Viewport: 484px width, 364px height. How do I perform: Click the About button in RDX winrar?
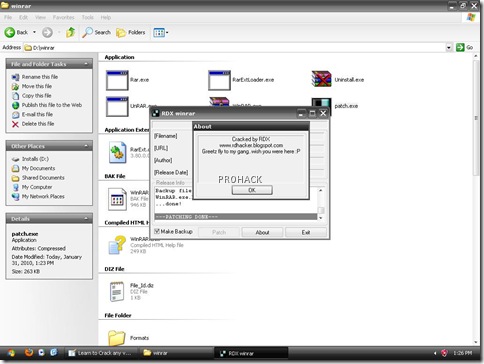[262, 232]
